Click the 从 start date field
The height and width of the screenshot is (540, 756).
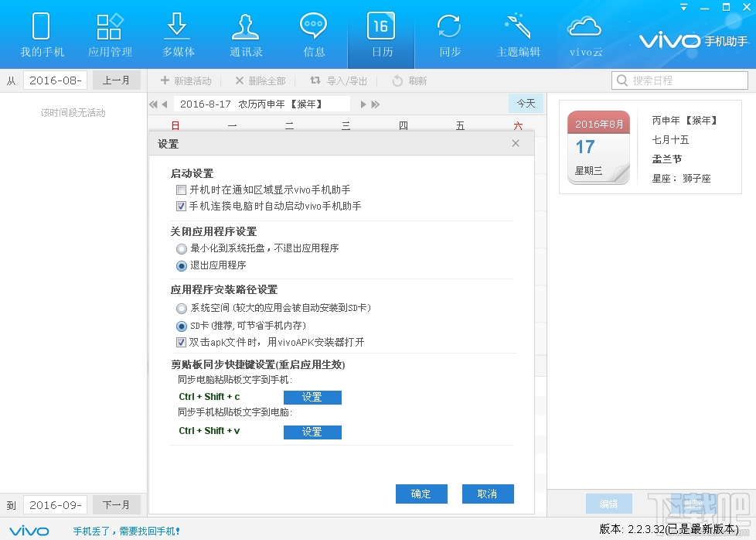55,80
